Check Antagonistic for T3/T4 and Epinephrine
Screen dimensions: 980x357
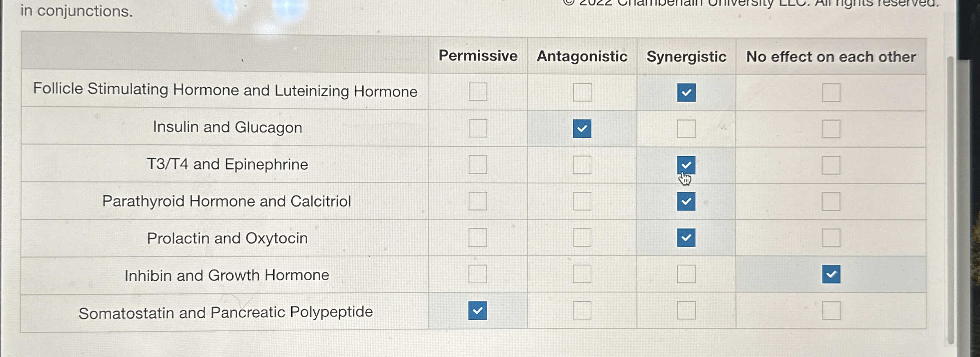pos(582,165)
